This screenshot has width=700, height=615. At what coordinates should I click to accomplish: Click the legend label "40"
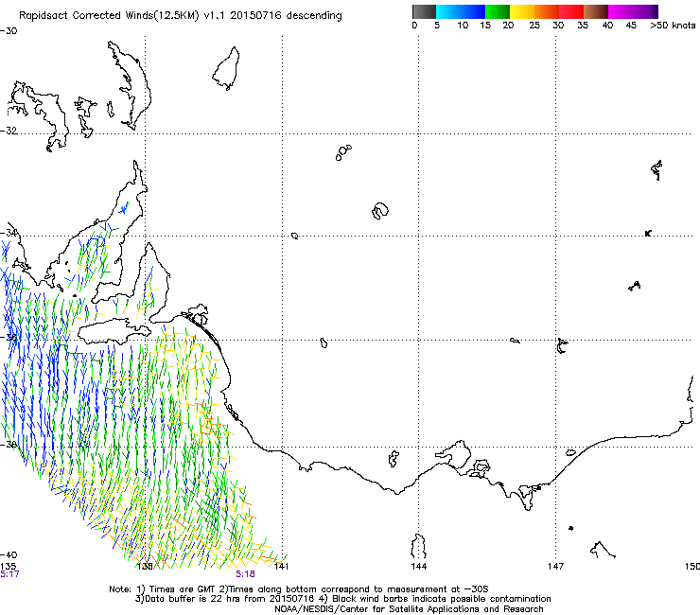pos(607,26)
